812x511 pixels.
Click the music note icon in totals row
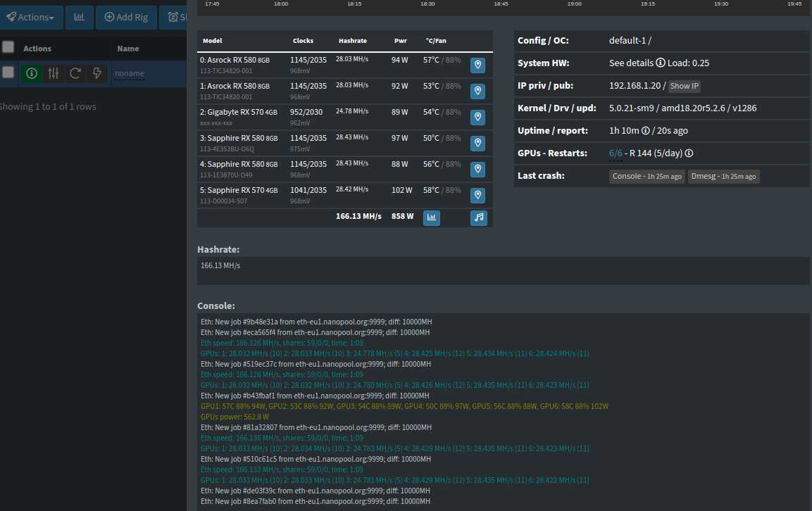point(479,218)
